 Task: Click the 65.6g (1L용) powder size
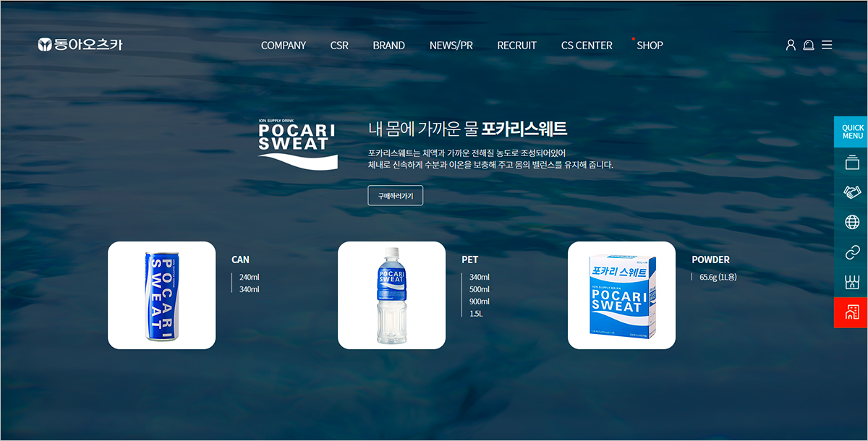(x=718, y=277)
